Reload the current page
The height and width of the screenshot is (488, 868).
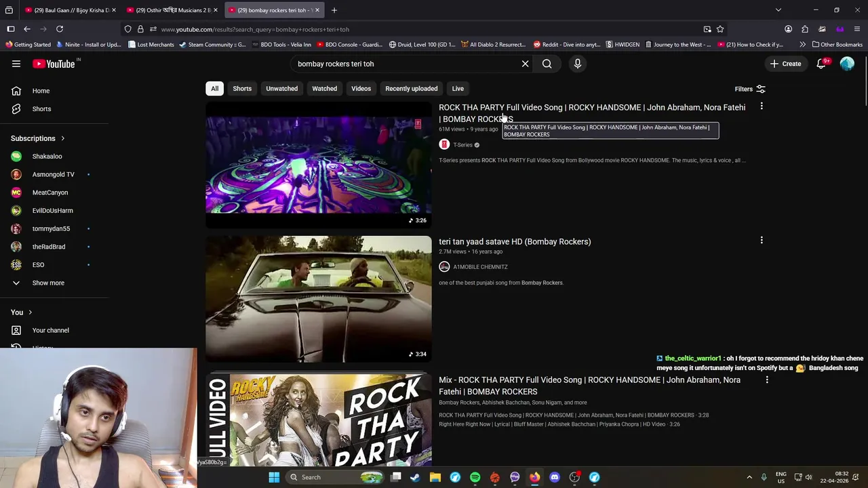(x=60, y=29)
